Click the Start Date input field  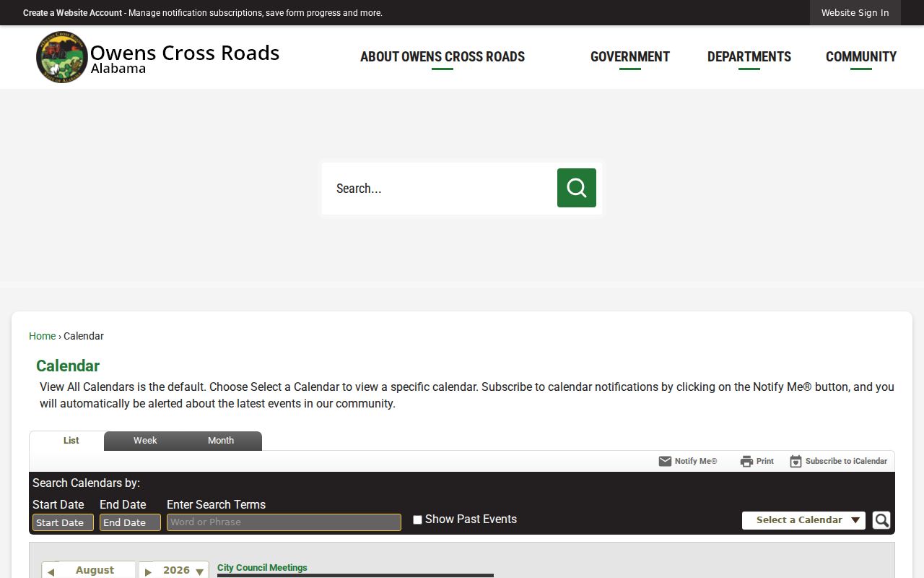[63, 522]
